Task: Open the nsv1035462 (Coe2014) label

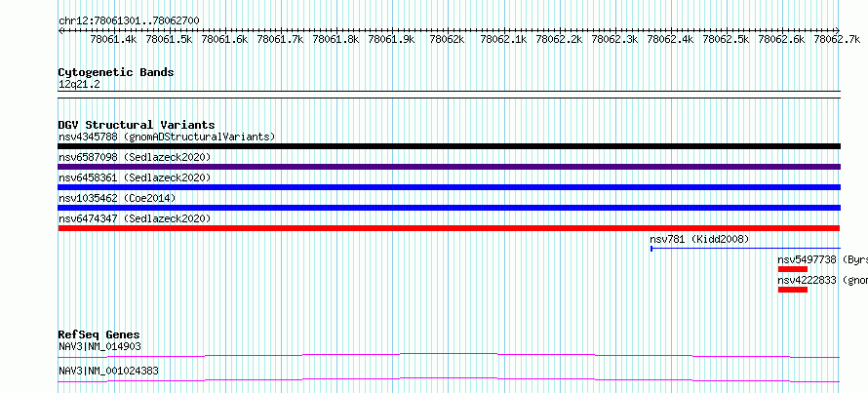Action: (117, 198)
